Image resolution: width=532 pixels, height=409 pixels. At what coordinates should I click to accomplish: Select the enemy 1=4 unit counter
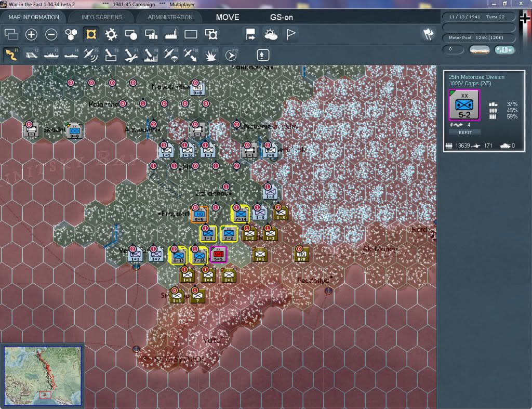pos(208,275)
